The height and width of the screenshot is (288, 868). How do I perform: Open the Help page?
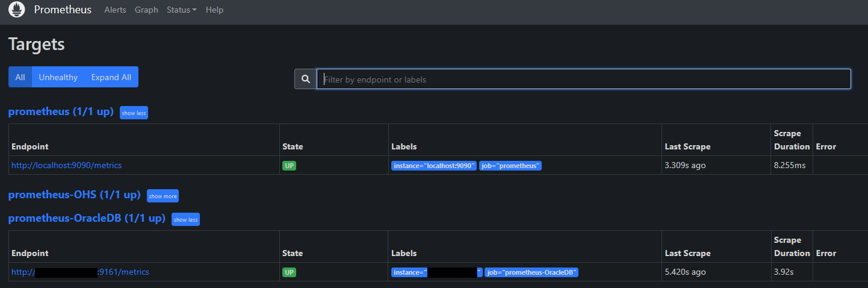[x=214, y=10]
